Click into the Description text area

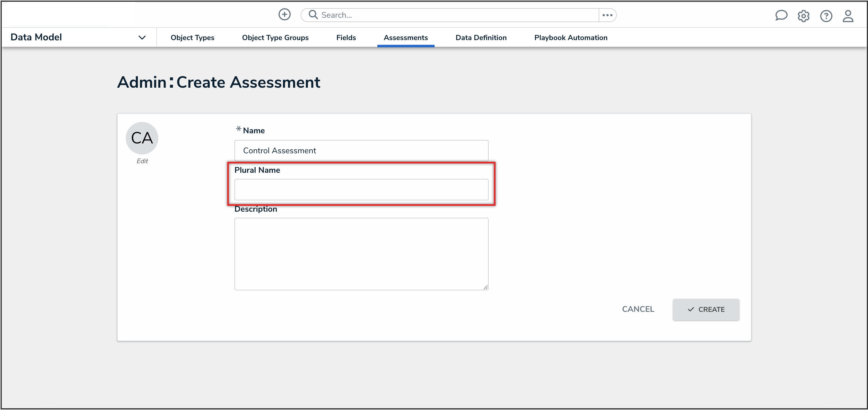(361, 254)
